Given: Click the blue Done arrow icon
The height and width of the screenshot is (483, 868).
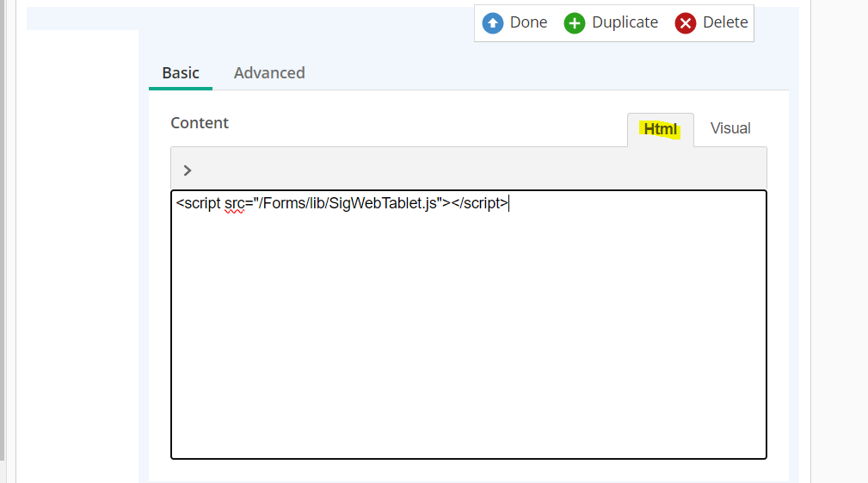Looking at the screenshot, I should pyautogui.click(x=493, y=23).
